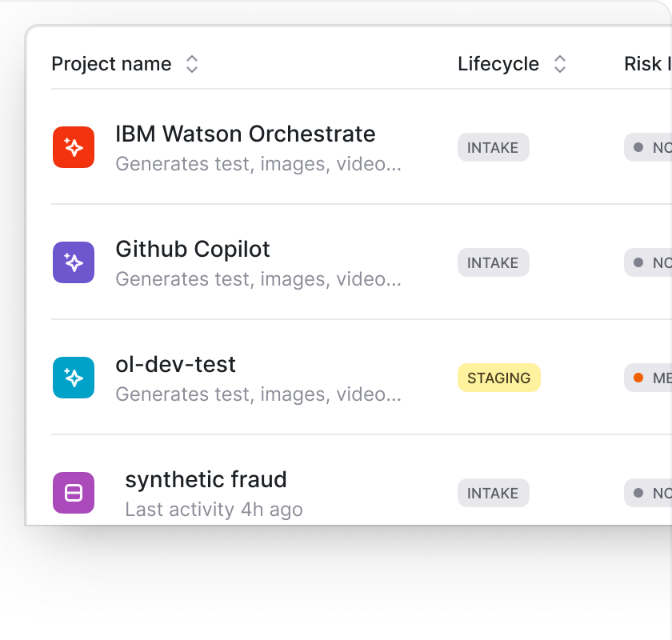Open the purple Github Copilot project icon
672x640 pixels.
[74, 262]
